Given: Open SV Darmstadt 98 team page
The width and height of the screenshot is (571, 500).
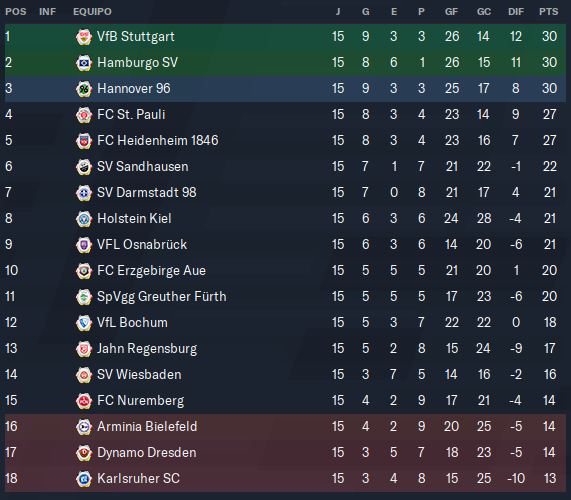Looking at the screenshot, I should pos(147,193).
